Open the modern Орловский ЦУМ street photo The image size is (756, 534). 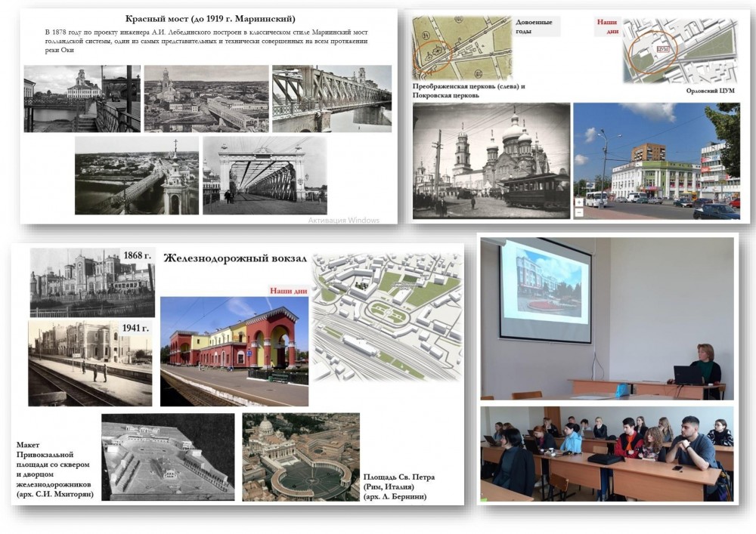coord(656,161)
